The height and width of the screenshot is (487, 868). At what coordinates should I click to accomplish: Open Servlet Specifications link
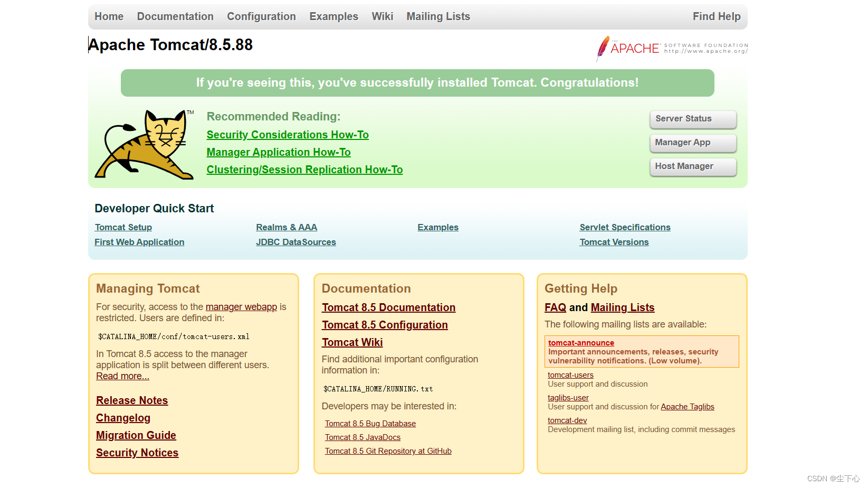[625, 227]
